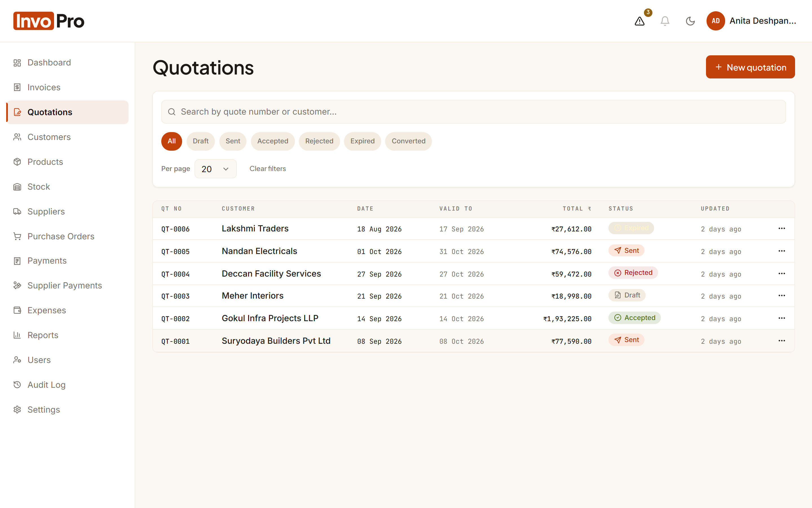
Task: Click the Reports chart icon
Action: tap(17, 335)
